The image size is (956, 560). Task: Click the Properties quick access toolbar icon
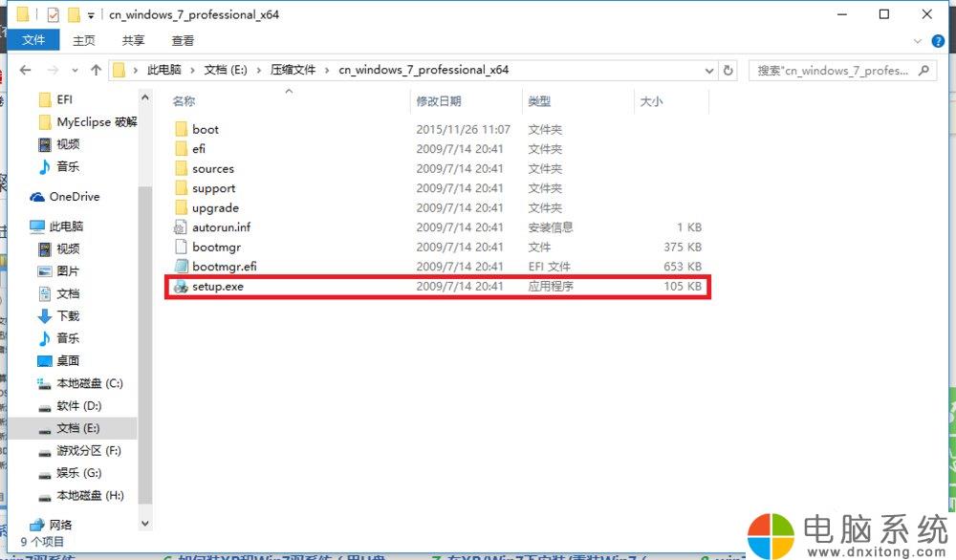point(53,14)
